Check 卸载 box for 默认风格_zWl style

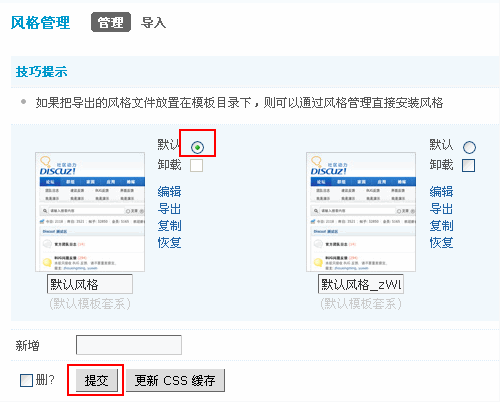pyautogui.click(x=468, y=165)
